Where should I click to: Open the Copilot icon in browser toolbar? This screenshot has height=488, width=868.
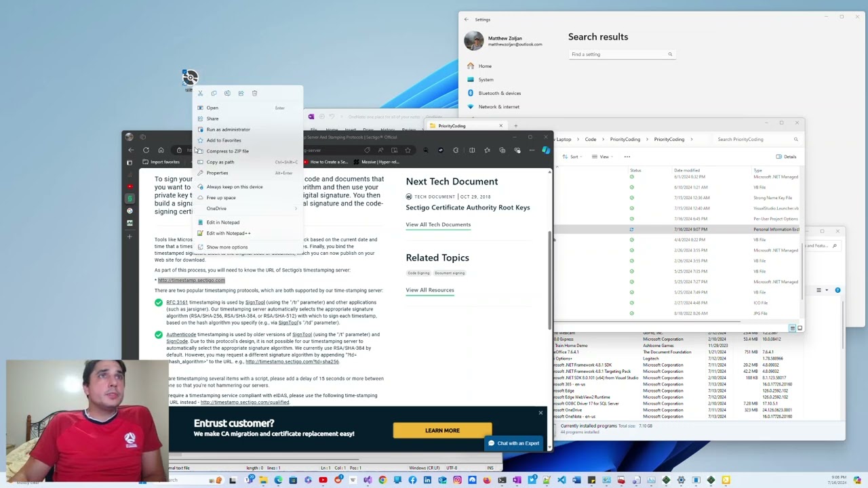click(x=546, y=150)
